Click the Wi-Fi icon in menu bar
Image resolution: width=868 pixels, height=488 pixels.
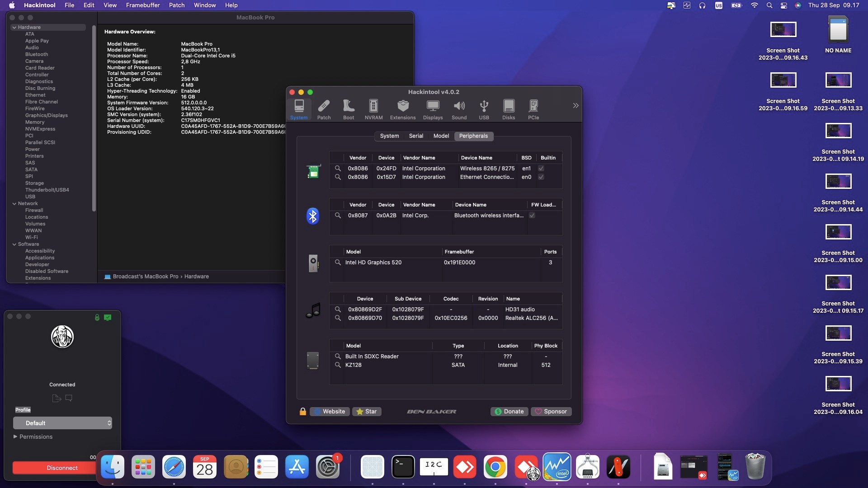coord(754,5)
